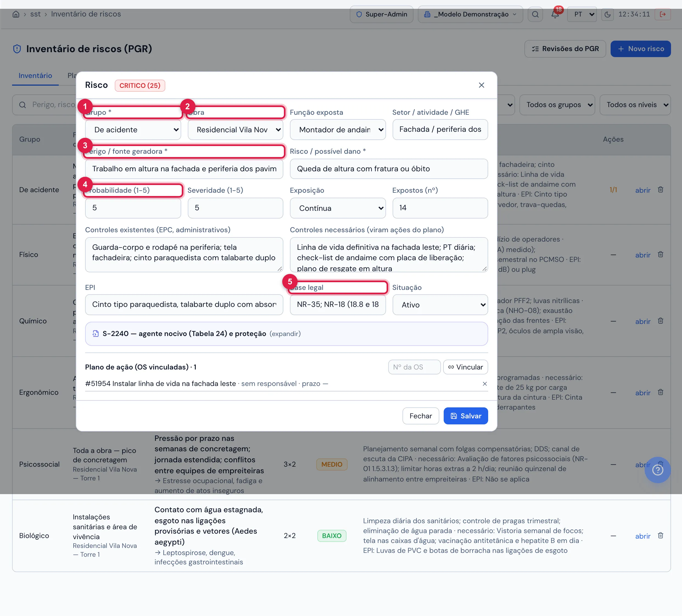This screenshot has height=616, width=682.
Task: Open Exposição dropdown set to Contínua
Action: tap(338, 208)
